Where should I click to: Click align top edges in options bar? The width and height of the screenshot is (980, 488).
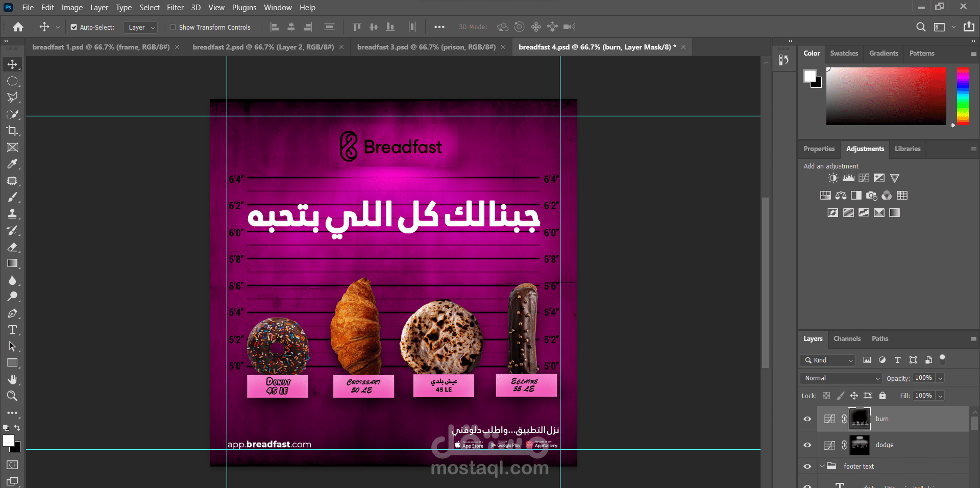(357, 27)
